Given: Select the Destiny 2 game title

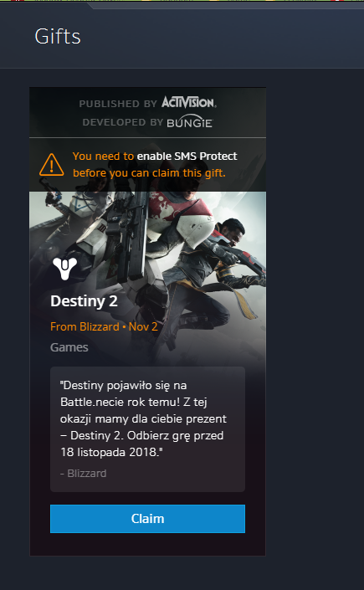Looking at the screenshot, I should coord(84,301).
